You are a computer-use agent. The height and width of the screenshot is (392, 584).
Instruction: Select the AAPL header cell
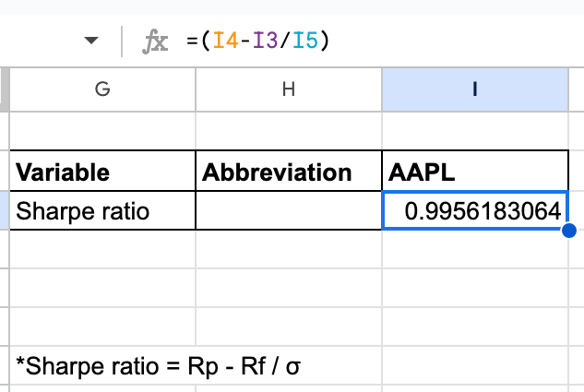[475, 171]
